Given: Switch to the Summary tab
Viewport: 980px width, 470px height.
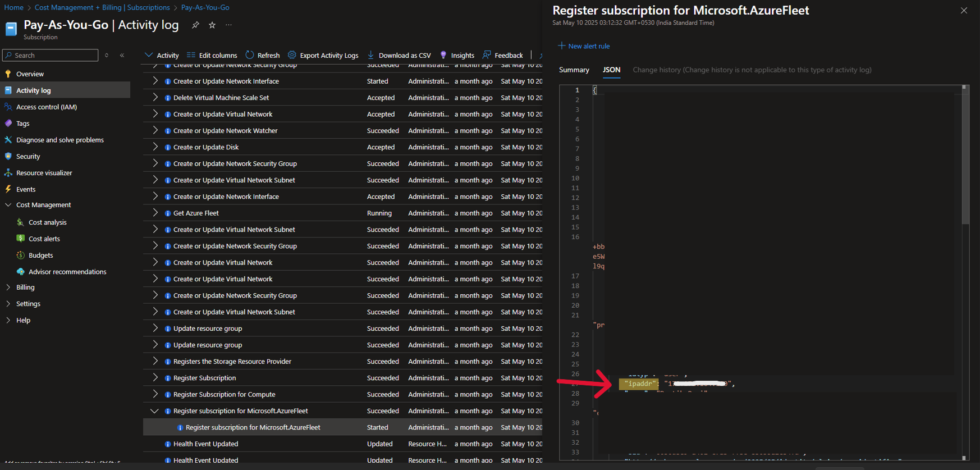Looking at the screenshot, I should pyautogui.click(x=574, y=70).
